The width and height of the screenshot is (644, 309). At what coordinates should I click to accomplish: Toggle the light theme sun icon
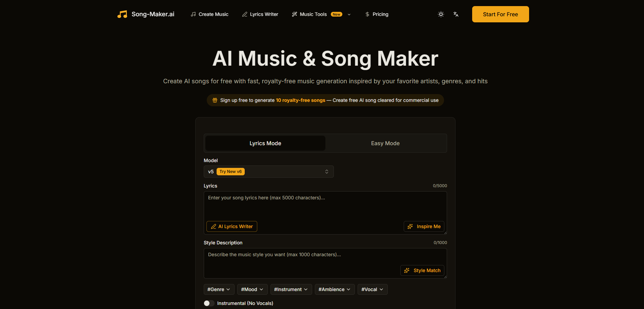click(441, 14)
